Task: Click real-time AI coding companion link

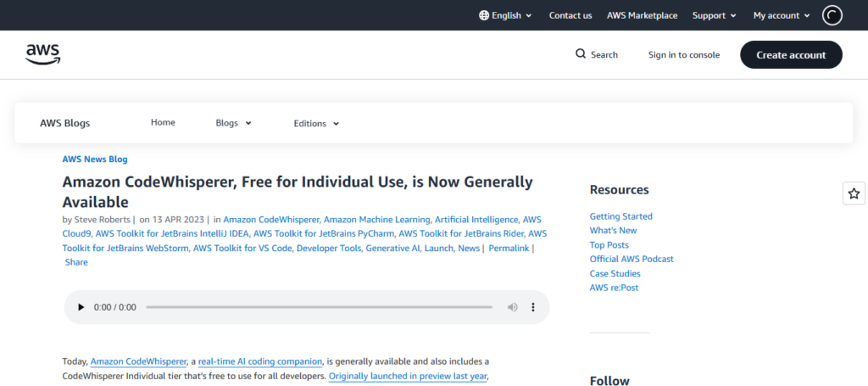Action: tap(260, 361)
